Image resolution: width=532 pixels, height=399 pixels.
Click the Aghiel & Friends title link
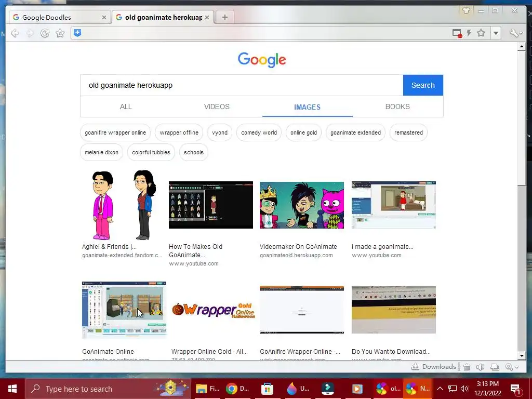pyautogui.click(x=109, y=247)
